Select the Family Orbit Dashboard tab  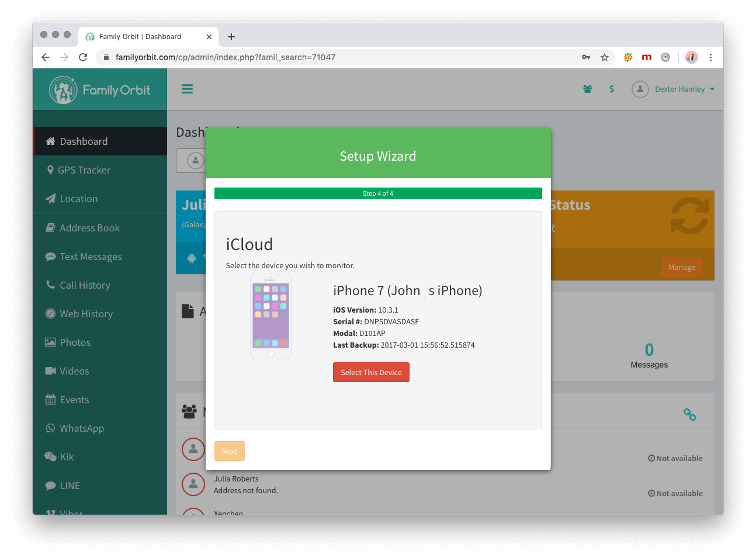click(148, 36)
